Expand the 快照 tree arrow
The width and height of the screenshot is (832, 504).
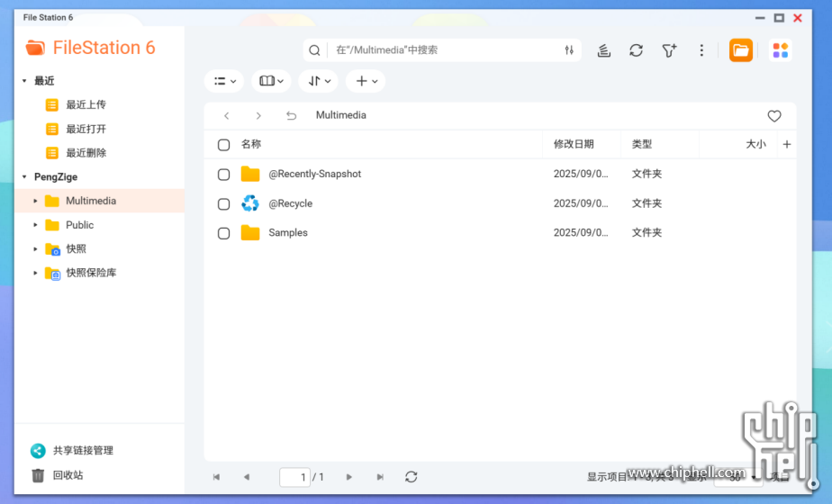tap(35, 248)
